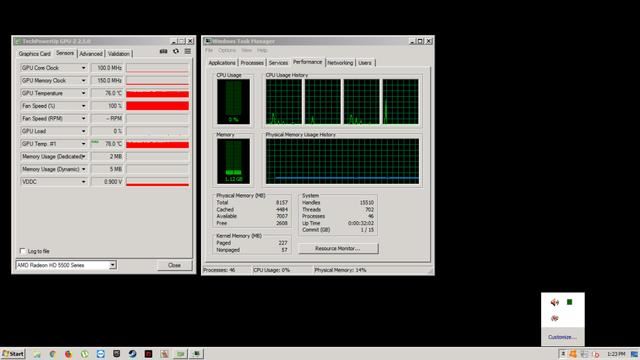Viewport: 640px width, 360px height.
Task: Click the show desktop button
Action: [634, 354]
